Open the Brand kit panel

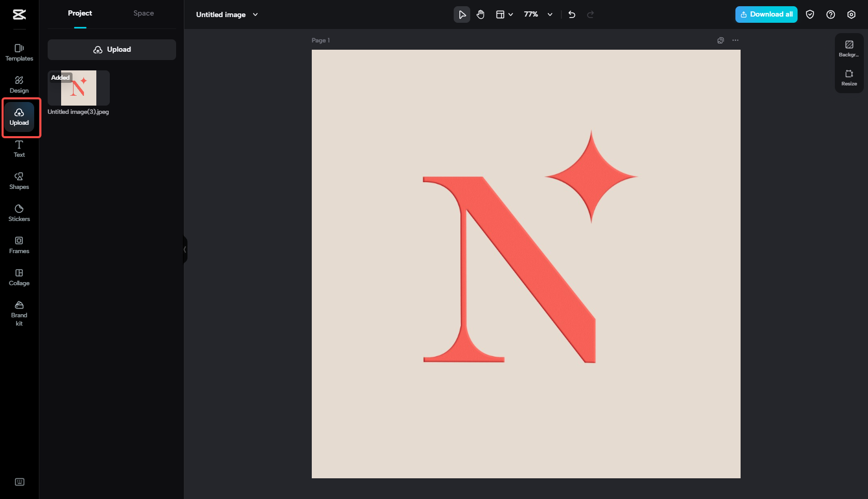click(19, 313)
